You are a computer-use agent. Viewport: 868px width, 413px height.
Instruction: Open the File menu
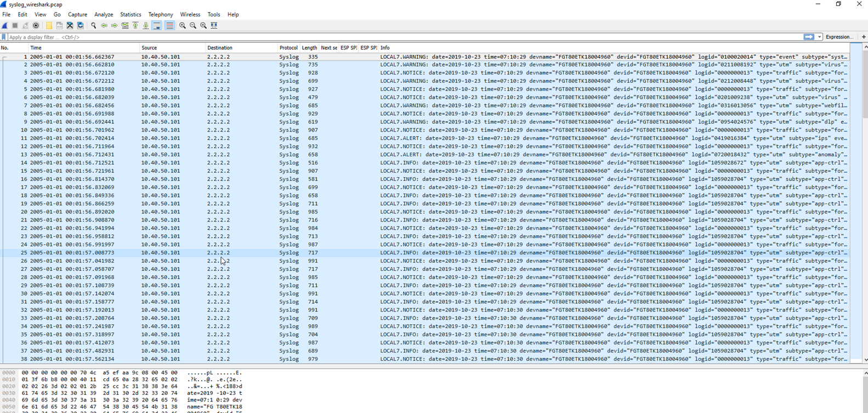(7, 15)
